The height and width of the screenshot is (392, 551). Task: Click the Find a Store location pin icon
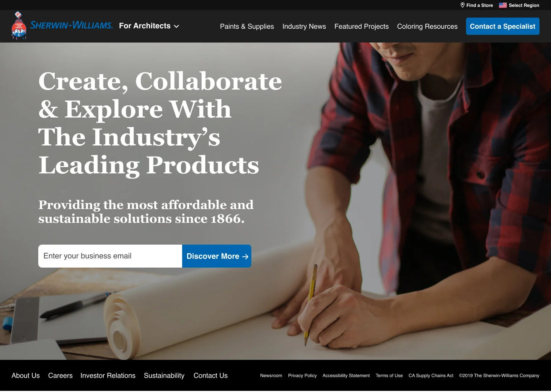click(462, 5)
